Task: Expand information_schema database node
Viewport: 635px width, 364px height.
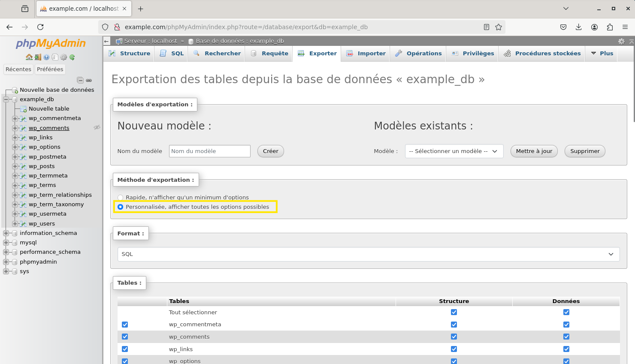Action: [6, 233]
